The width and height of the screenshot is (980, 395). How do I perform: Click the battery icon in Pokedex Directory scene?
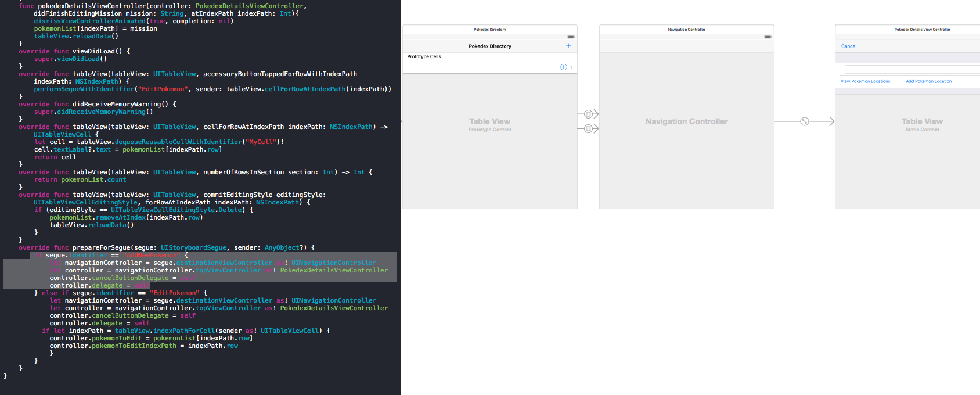click(571, 37)
